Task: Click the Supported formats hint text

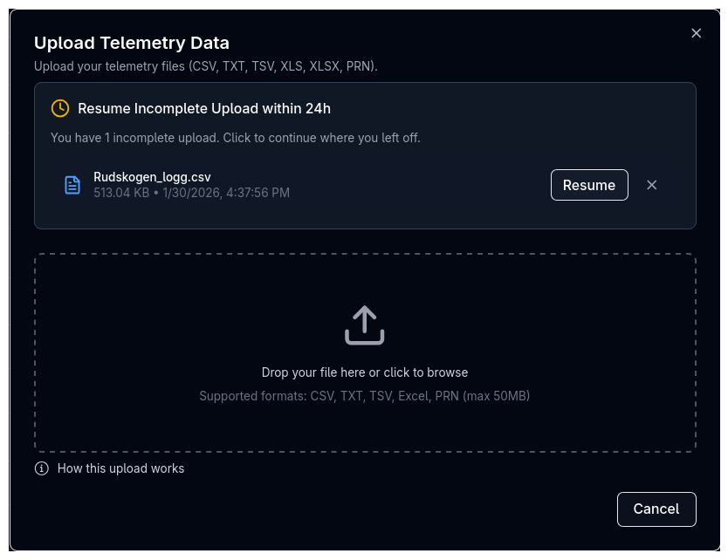Action: (x=365, y=396)
